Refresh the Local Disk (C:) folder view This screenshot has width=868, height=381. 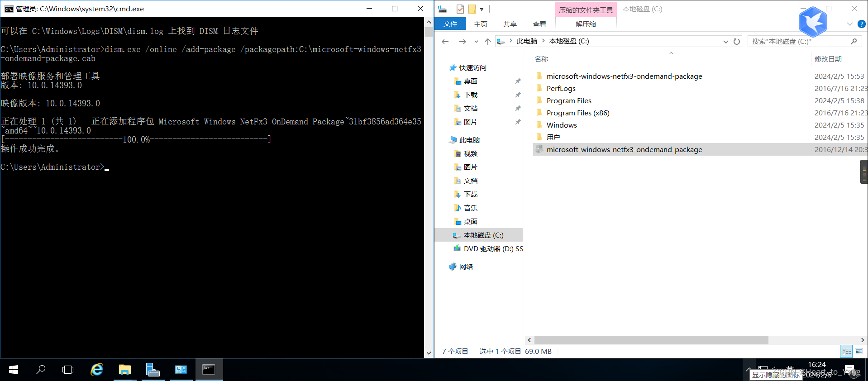pos(737,42)
